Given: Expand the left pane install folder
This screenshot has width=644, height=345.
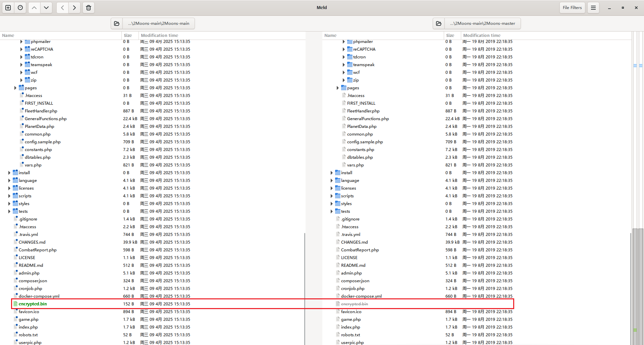Looking at the screenshot, I should 9,173.
